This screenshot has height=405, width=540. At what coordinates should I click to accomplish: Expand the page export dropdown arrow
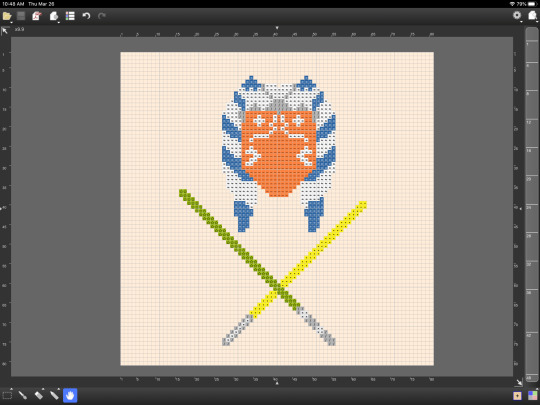pos(59,22)
